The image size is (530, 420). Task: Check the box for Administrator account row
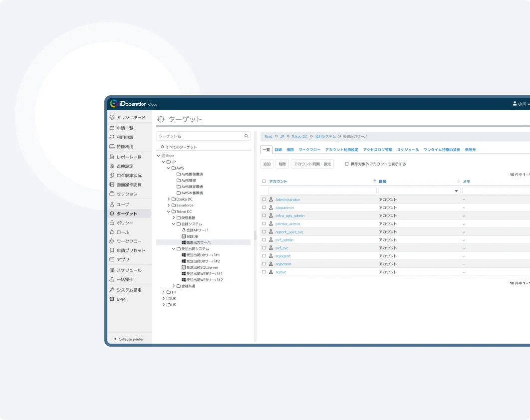(x=264, y=200)
